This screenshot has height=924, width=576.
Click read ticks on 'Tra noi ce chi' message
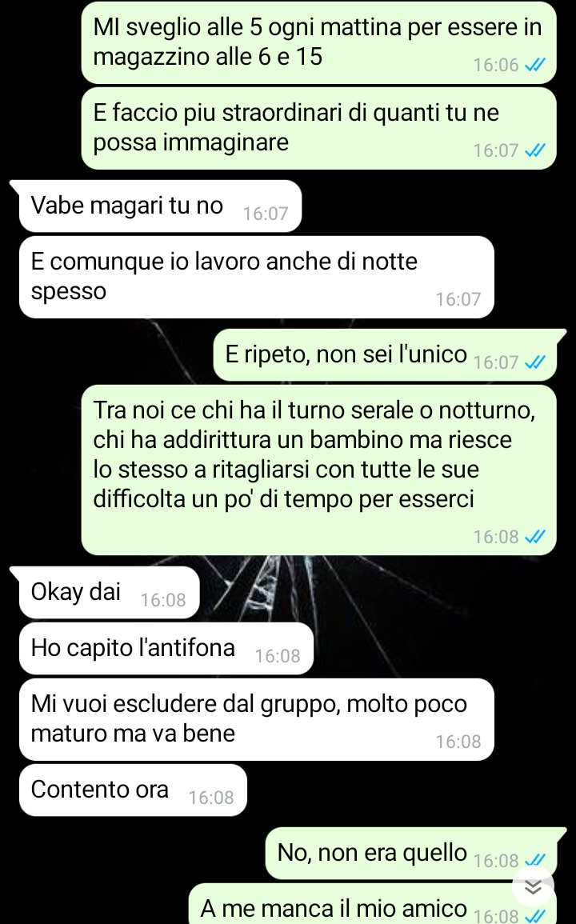534,536
